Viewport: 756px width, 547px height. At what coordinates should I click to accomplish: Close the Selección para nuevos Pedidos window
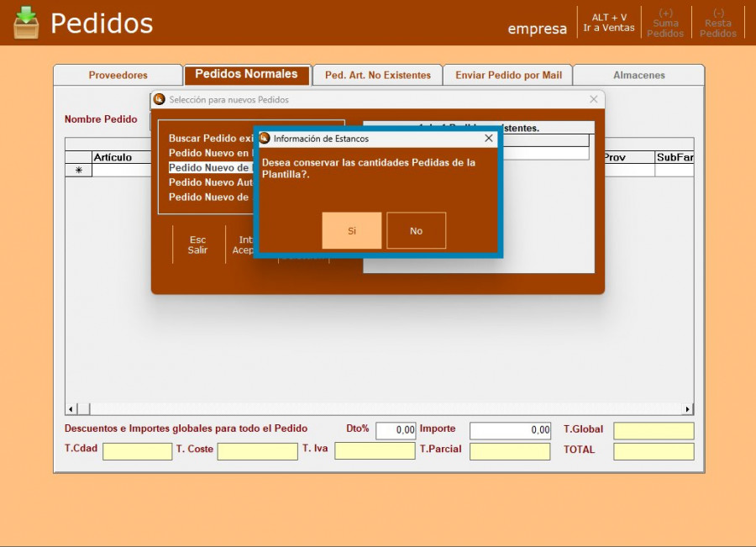pos(594,99)
